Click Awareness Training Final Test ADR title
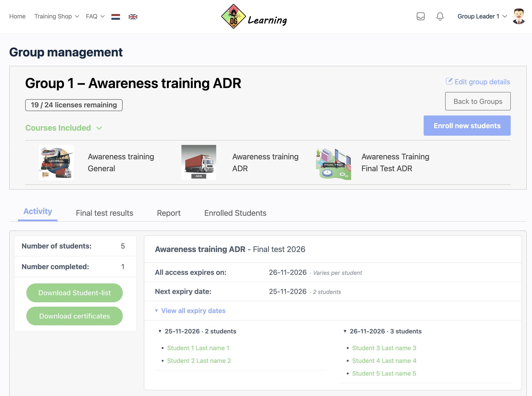 [395, 162]
